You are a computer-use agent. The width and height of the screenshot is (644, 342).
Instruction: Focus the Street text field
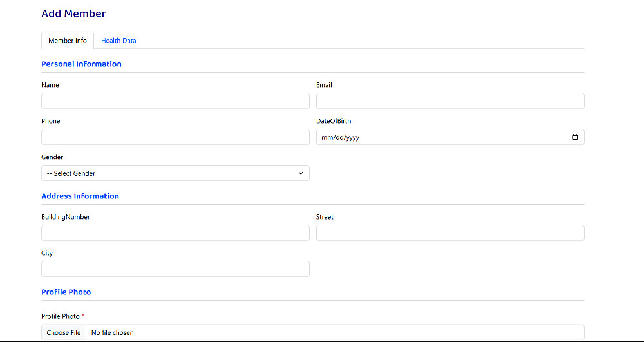[450, 233]
